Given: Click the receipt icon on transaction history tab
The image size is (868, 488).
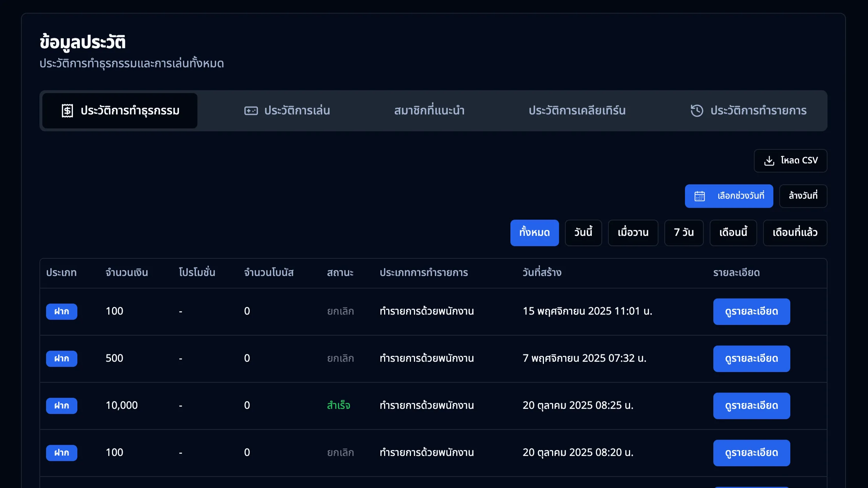Looking at the screenshot, I should (x=67, y=111).
